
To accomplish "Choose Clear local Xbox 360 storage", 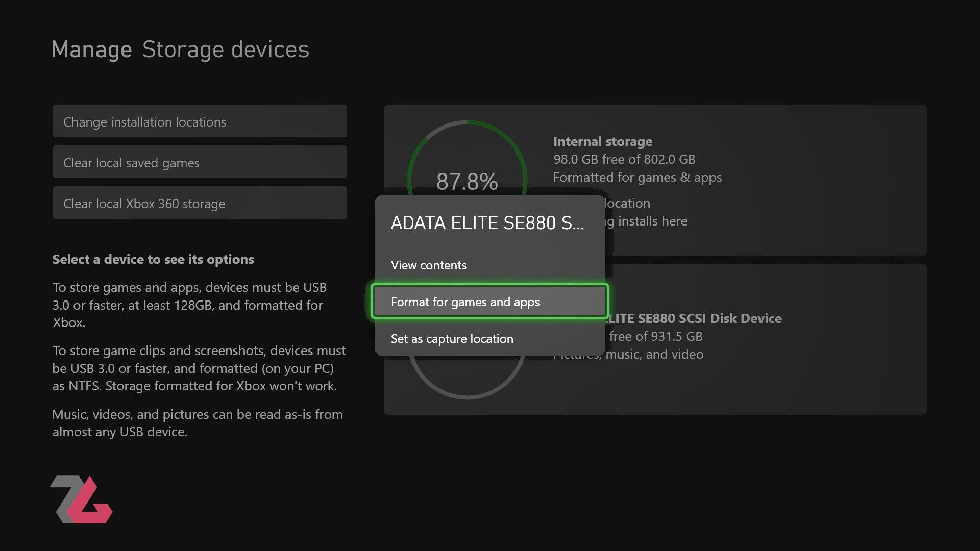I will [200, 203].
